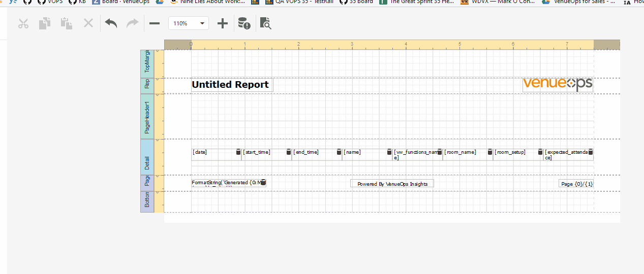Validate bindings with database warning icon
644x274 pixels.
point(244,23)
